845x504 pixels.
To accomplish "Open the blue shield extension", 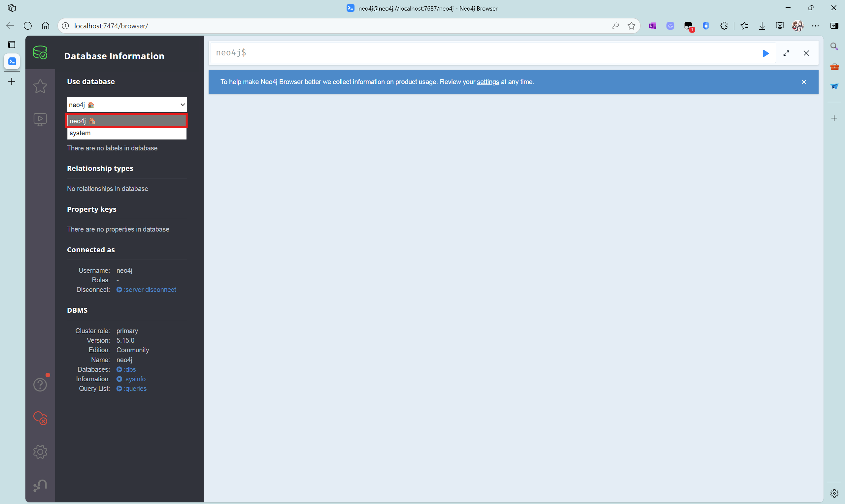I will pyautogui.click(x=706, y=26).
